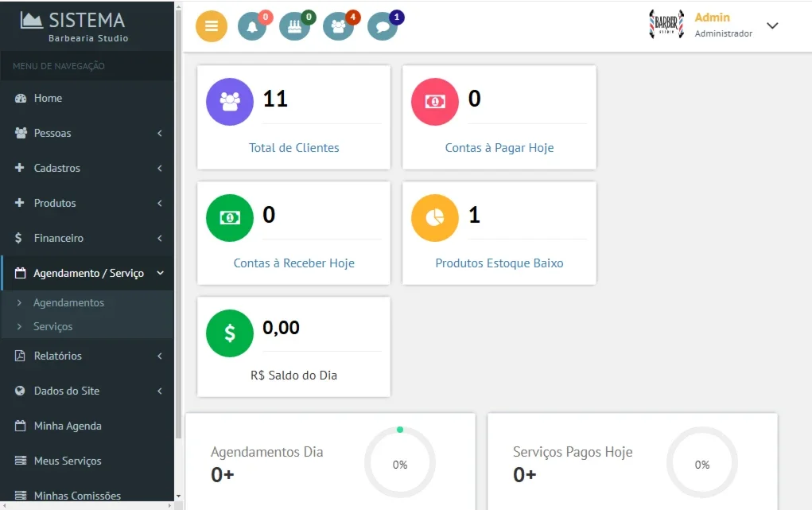Click the green receivables money icon
Viewport: 812px width, 510px height.
coord(230,218)
